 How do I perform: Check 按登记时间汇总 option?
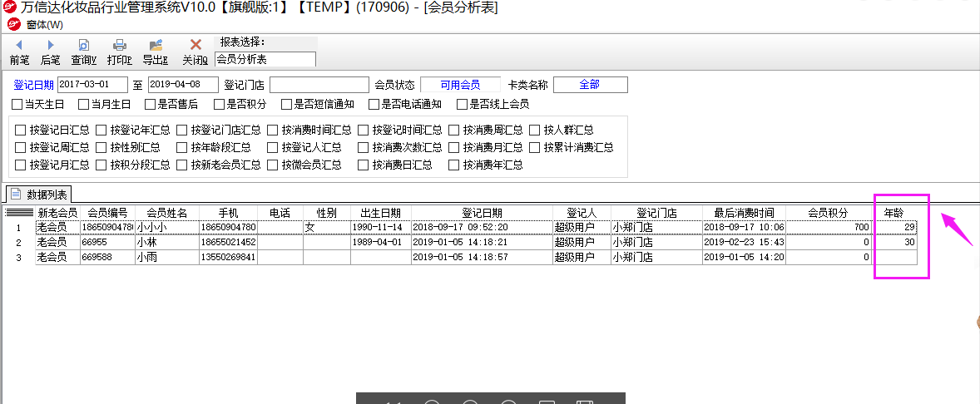coord(363,130)
